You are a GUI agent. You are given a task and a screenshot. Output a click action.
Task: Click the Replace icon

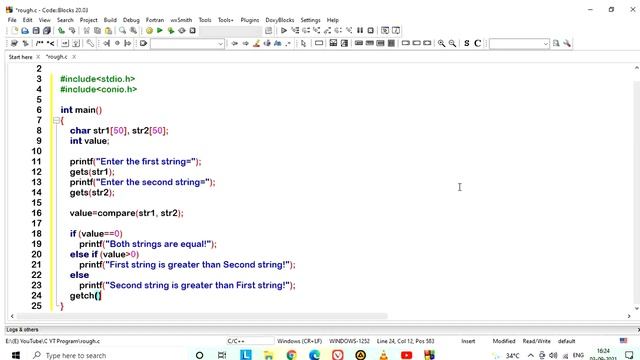click(x=133, y=31)
